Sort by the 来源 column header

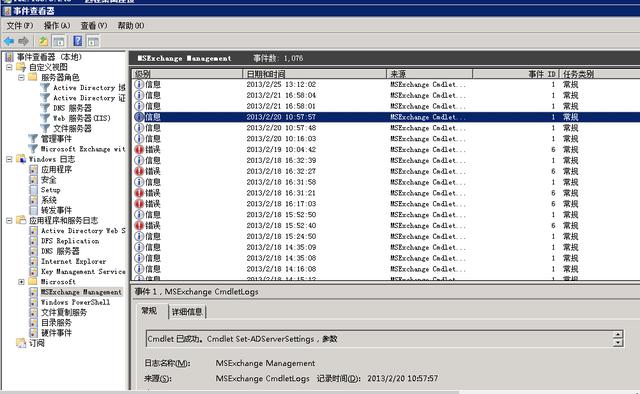click(429, 74)
